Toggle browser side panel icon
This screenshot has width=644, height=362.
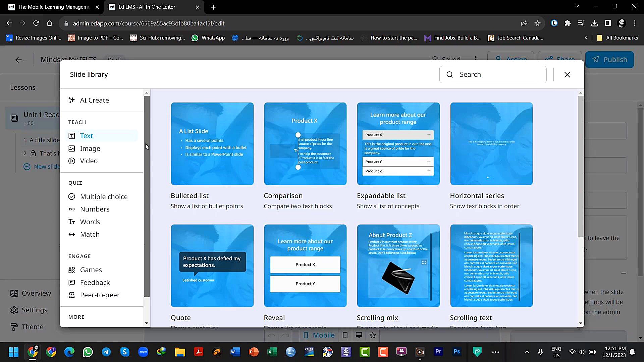click(x=608, y=23)
